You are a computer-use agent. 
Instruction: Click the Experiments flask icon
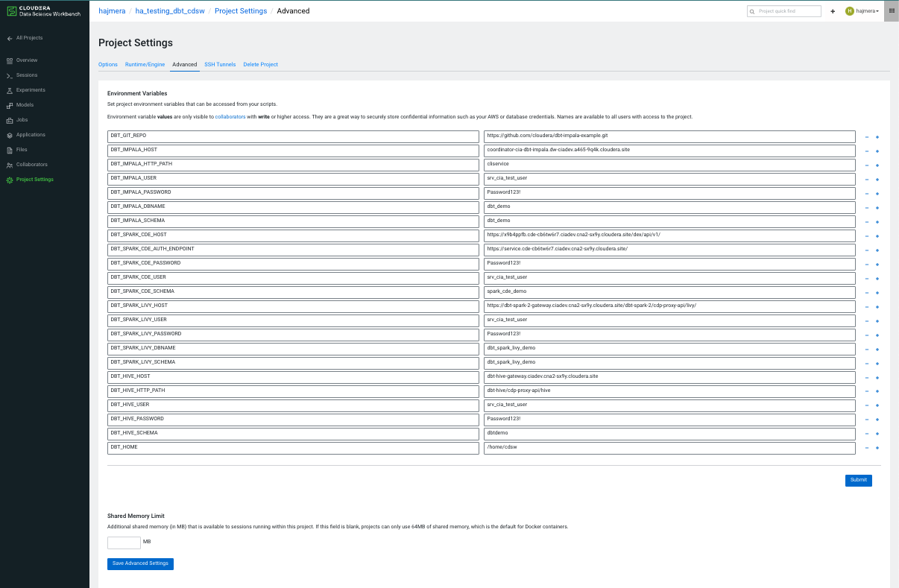(10, 90)
